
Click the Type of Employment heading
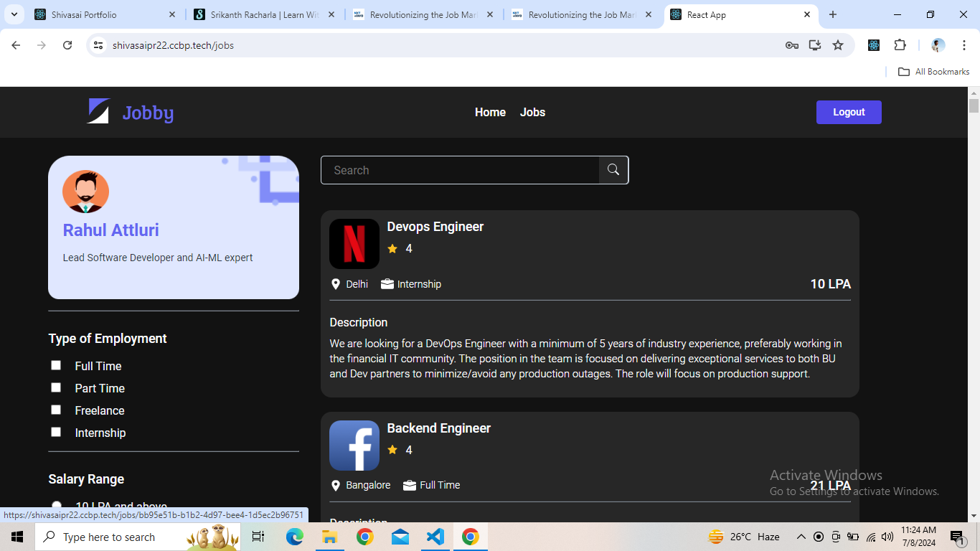pyautogui.click(x=108, y=339)
